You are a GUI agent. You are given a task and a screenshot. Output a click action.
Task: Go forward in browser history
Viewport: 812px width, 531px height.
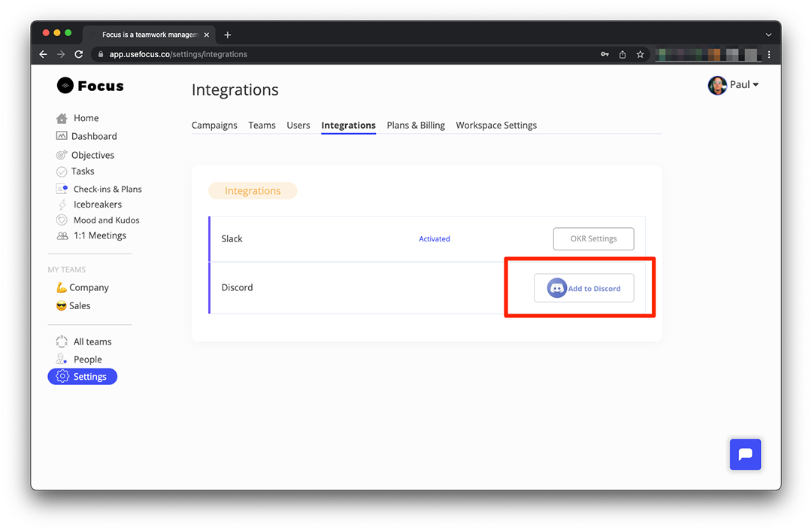pos(61,54)
